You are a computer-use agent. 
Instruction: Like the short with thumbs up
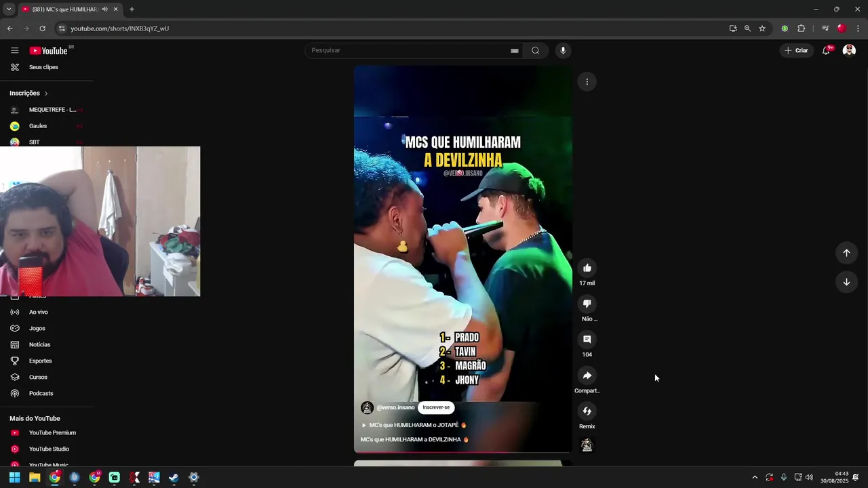(587, 268)
